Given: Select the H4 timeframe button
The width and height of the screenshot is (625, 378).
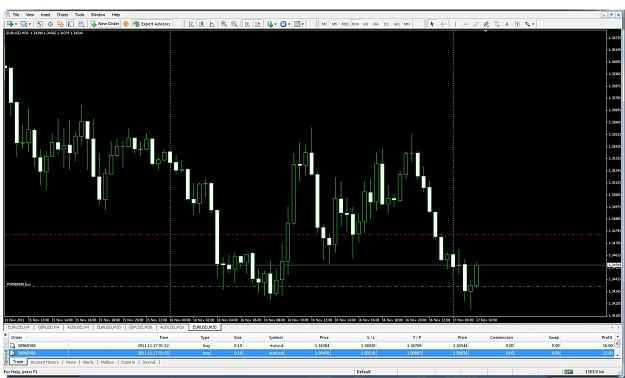Looking at the screenshot, I should tap(376, 24).
